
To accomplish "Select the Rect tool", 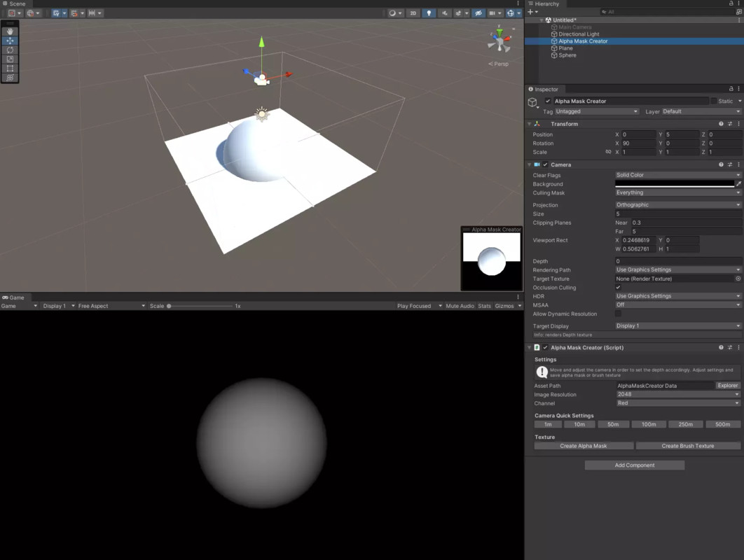I will (10, 69).
